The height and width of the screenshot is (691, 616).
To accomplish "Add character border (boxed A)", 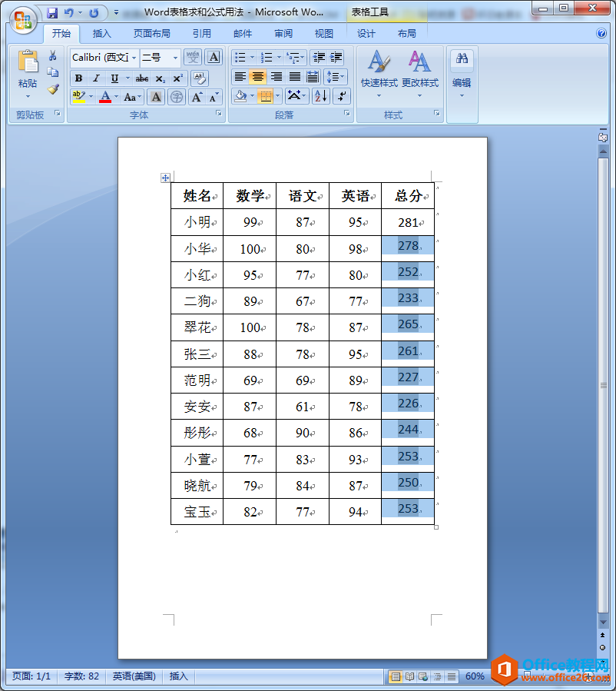I will (x=214, y=58).
